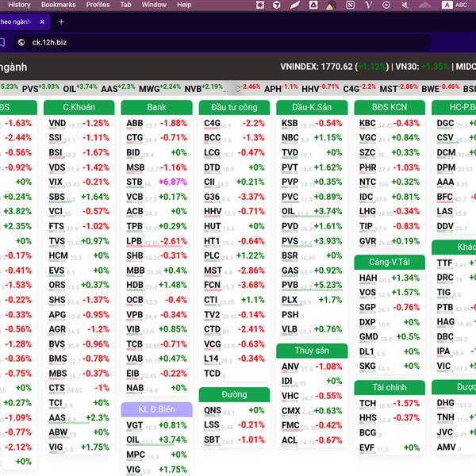The height and width of the screenshot is (476, 476).
Task: Click NVB +2.19% in the ticker strip
Action: [204, 88]
